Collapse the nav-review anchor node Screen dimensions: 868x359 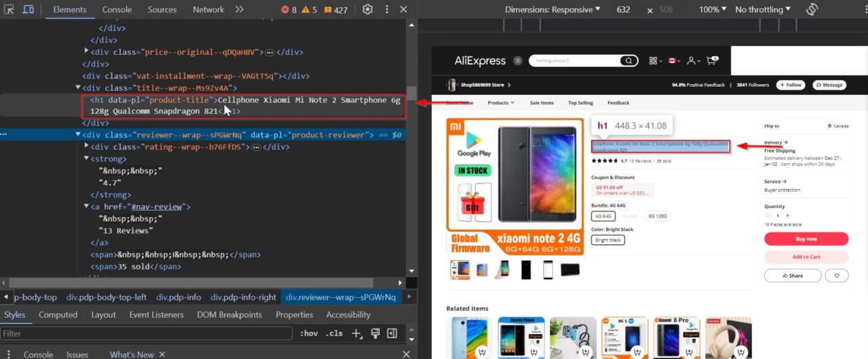pyautogui.click(x=87, y=207)
